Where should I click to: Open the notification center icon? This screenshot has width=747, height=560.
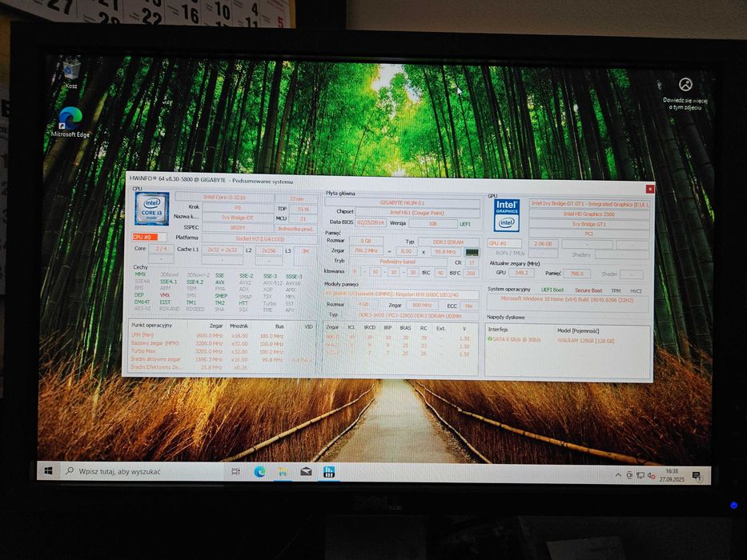(696, 475)
